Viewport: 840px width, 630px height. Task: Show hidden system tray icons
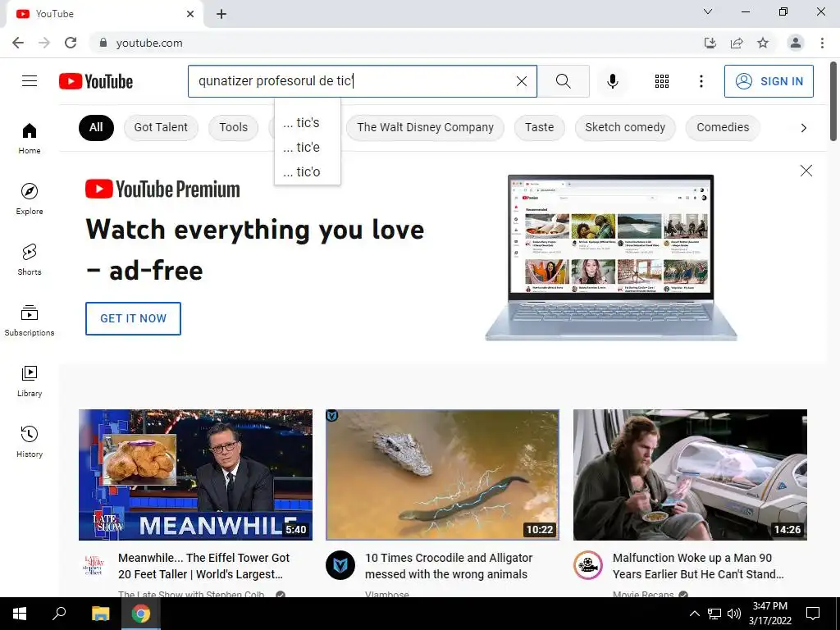(694, 614)
